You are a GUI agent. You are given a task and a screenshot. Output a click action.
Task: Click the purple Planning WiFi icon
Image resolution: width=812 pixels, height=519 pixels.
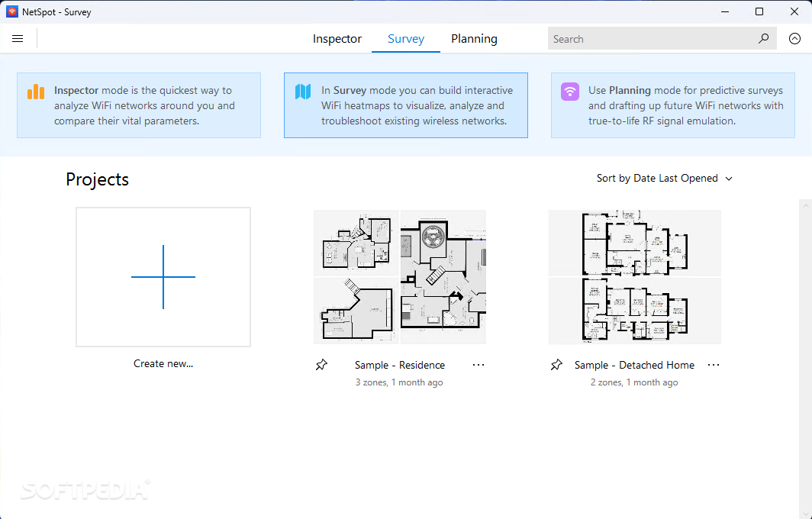click(x=569, y=92)
